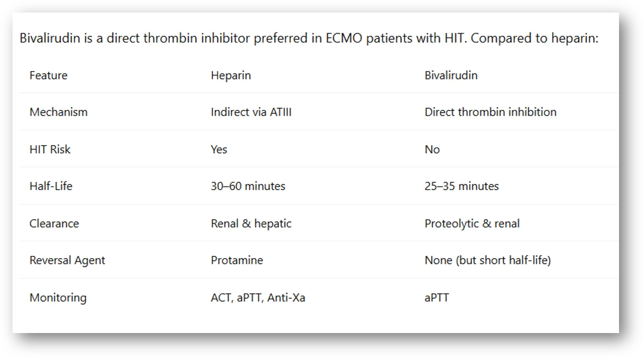
Task: Click the 'Renal & hepatic' cell
Action: click(251, 224)
